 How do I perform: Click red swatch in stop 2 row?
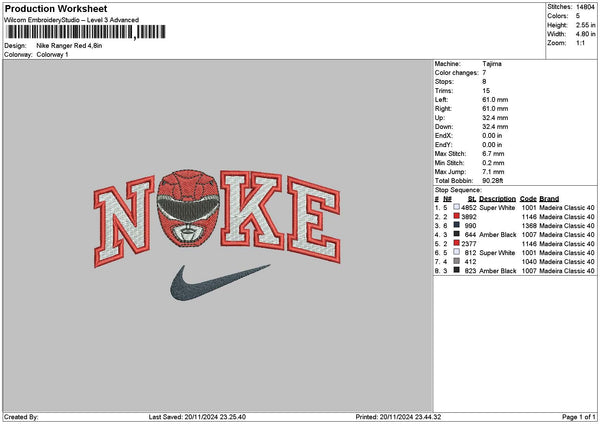(x=457, y=216)
